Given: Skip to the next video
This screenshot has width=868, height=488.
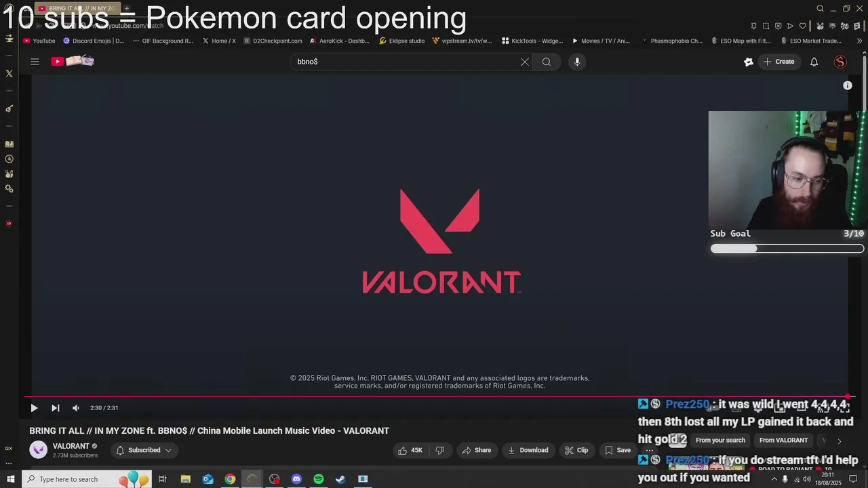Looking at the screenshot, I should [56, 408].
